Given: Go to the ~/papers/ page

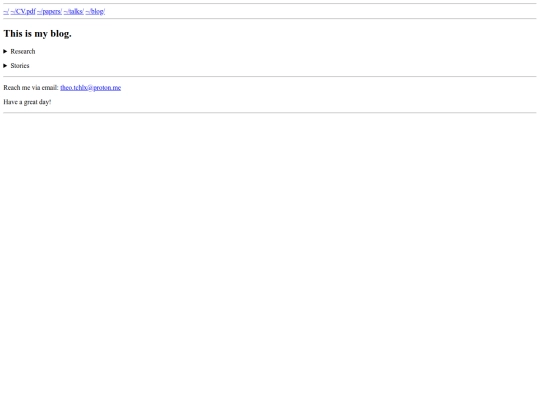Looking at the screenshot, I should click(x=50, y=11).
